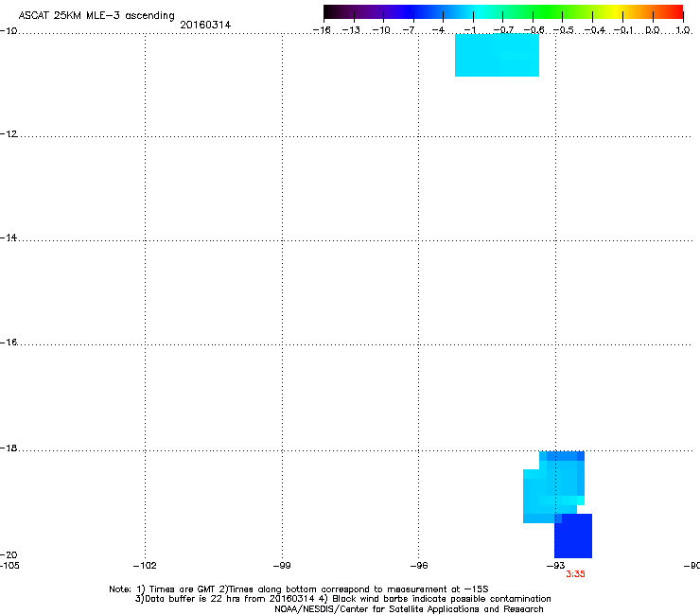Click the longitude axis label -105

click(9, 566)
